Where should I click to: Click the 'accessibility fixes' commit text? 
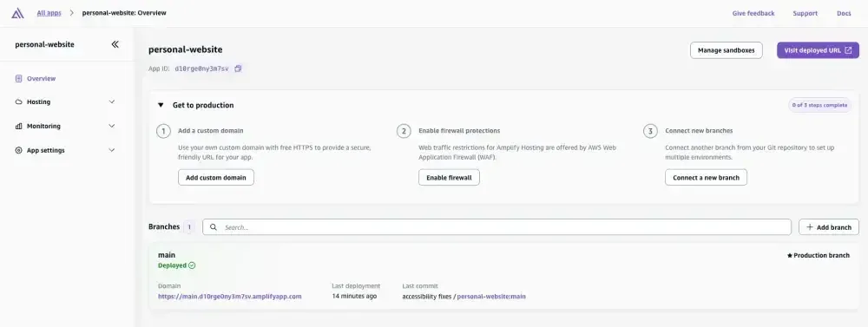[x=428, y=297]
